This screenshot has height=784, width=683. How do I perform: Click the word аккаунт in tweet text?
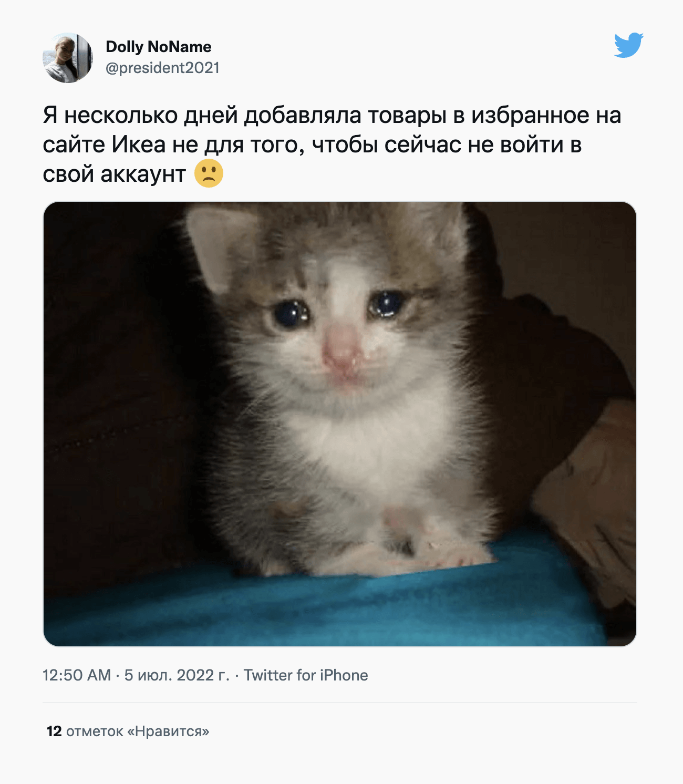(143, 174)
